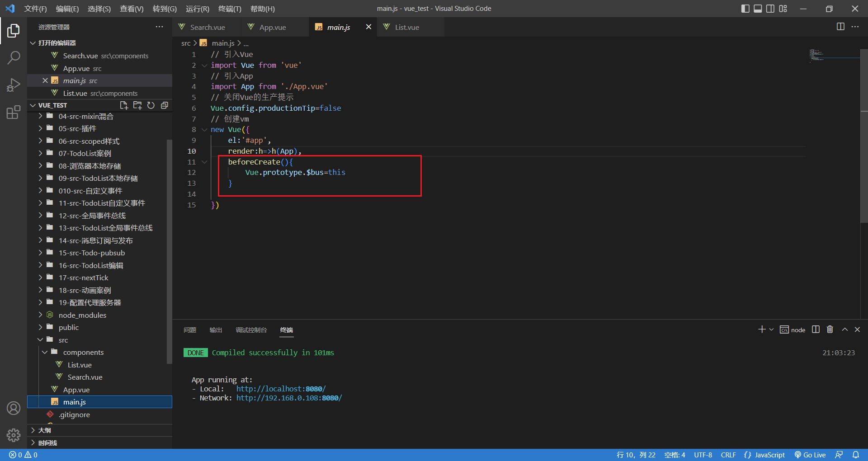
Task: Toggle the secondary side bar layout
Action: [x=770, y=9]
